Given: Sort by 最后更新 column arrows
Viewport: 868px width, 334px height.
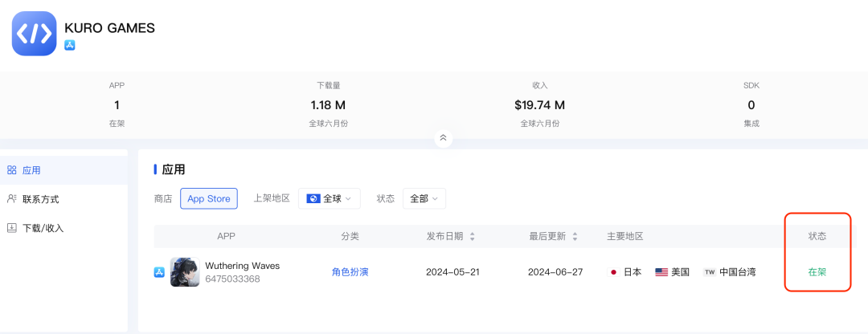Looking at the screenshot, I should point(575,237).
